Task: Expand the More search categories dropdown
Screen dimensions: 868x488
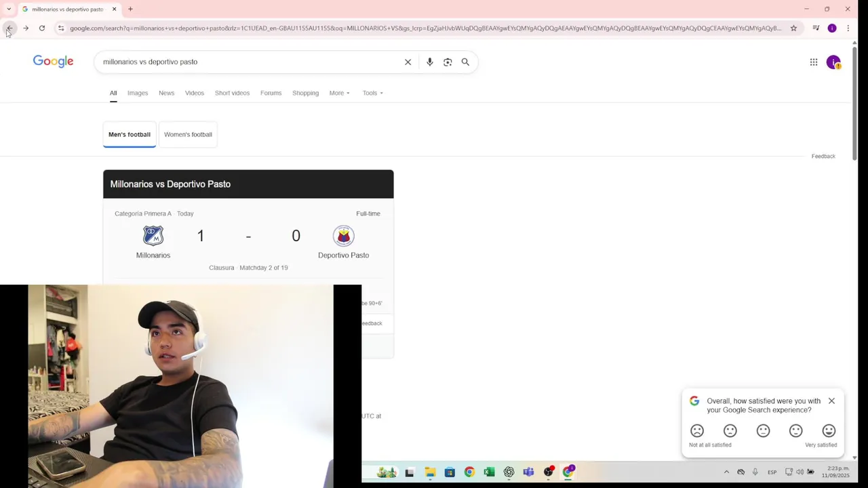Action: coord(340,93)
